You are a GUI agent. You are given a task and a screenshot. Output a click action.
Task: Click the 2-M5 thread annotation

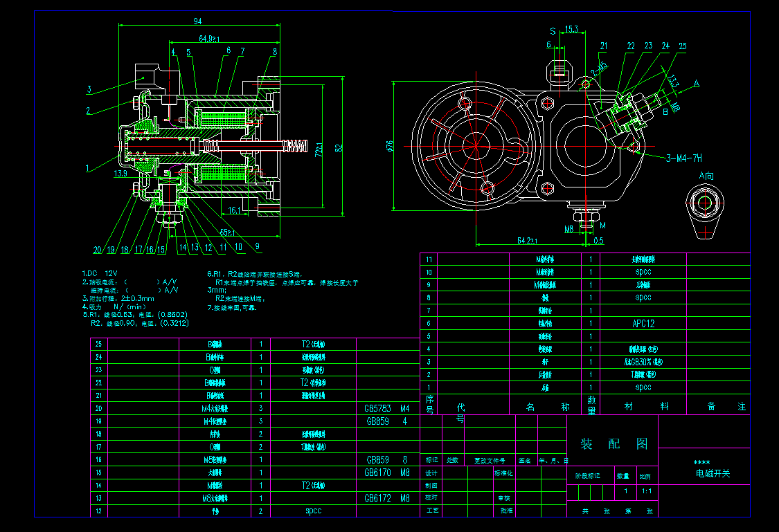[x=599, y=69]
